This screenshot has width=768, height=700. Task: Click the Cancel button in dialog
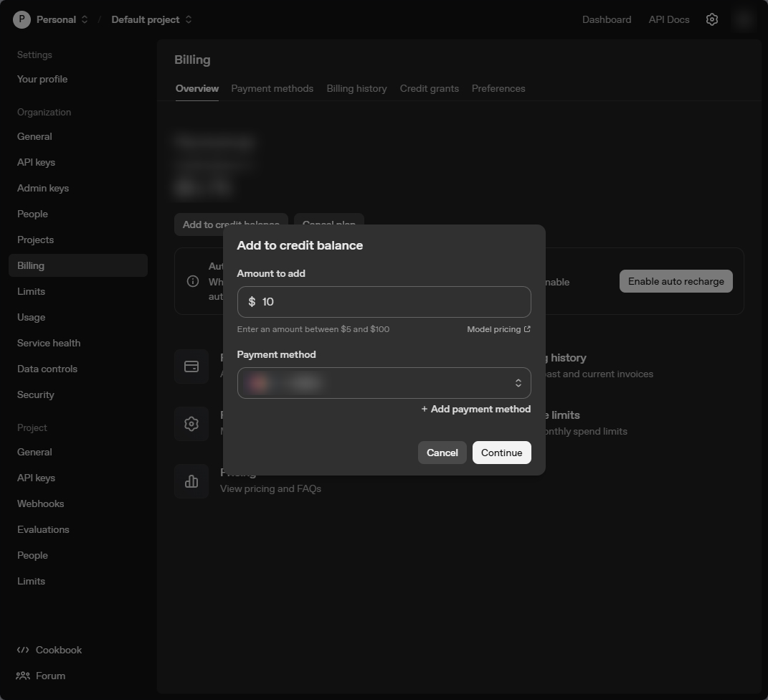tap(442, 453)
